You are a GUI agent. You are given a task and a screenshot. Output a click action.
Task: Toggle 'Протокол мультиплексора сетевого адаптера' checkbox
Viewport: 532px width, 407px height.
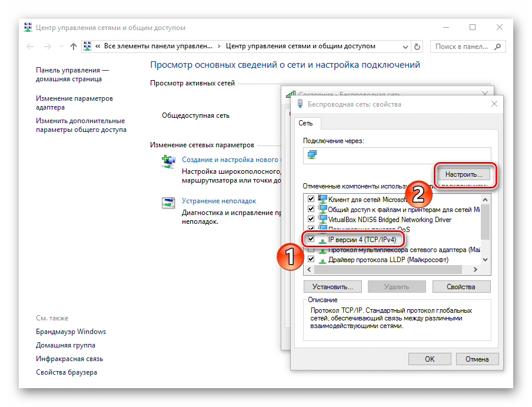[x=311, y=250]
